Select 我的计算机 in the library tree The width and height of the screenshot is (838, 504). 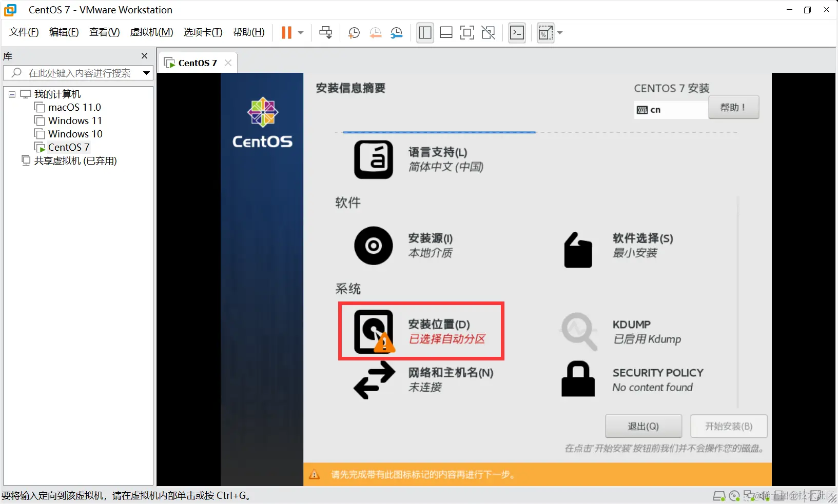[x=57, y=94]
